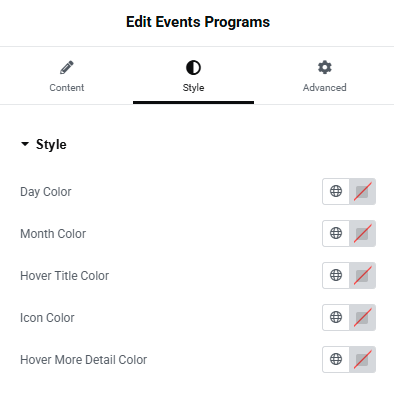This screenshot has width=394, height=400.
Task: Open global colors globe for Month Color
Action: [336, 233]
